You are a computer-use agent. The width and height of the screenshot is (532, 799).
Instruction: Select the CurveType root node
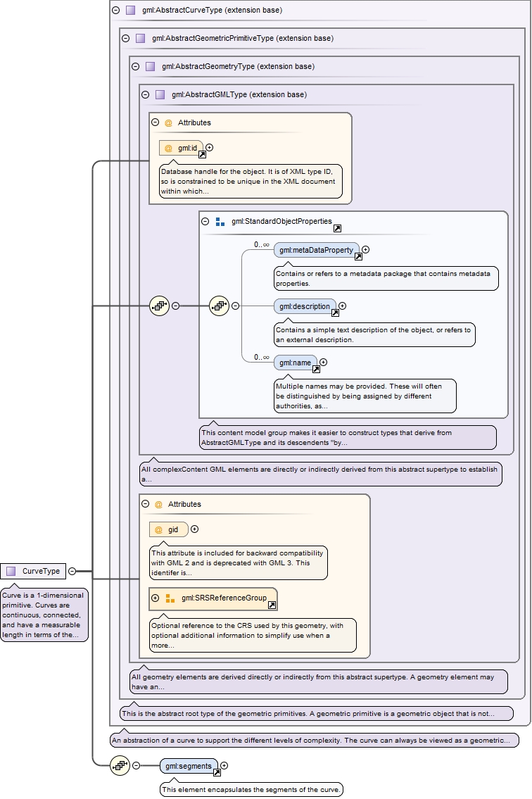click(x=33, y=571)
